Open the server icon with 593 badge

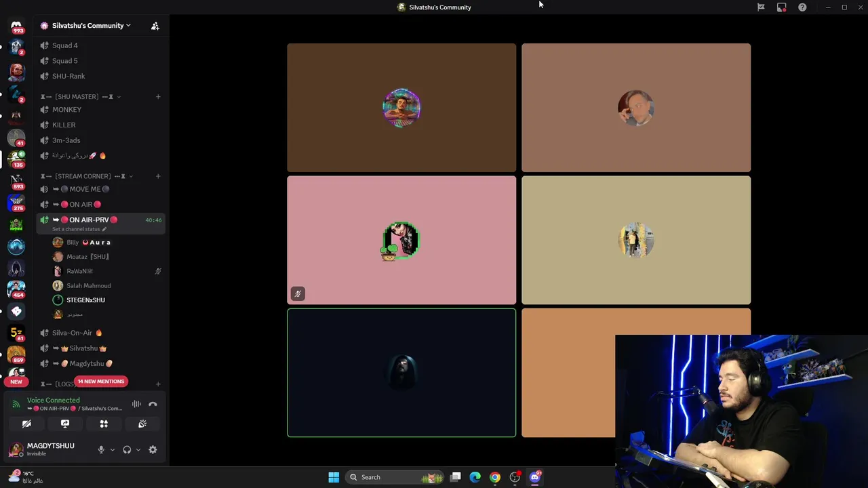(16, 181)
